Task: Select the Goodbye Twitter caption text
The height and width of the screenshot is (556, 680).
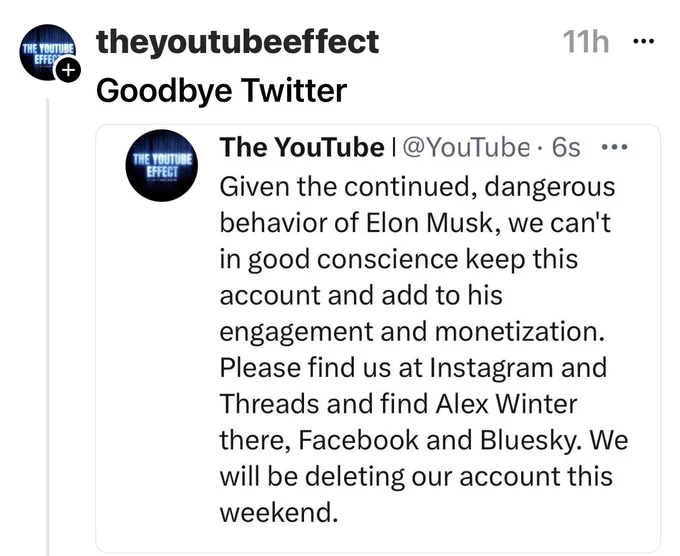Action: pyautogui.click(x=221, y=90)
